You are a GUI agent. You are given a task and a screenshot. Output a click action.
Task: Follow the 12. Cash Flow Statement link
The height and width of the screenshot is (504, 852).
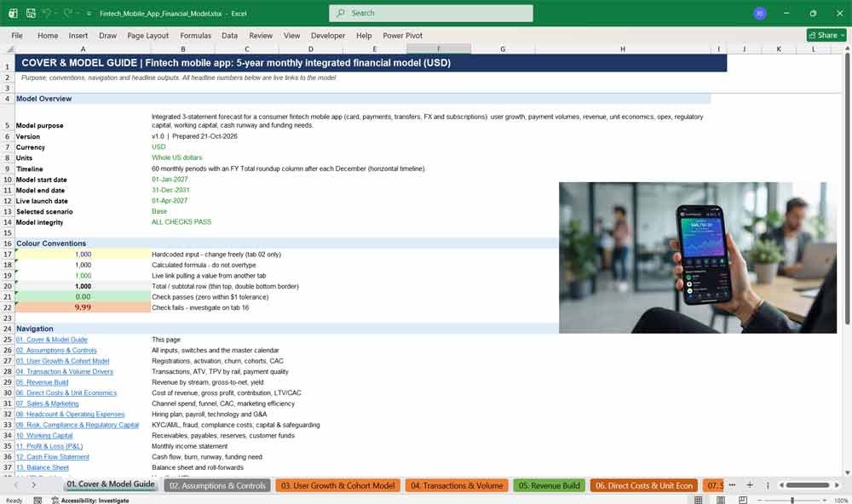(53, 456)
